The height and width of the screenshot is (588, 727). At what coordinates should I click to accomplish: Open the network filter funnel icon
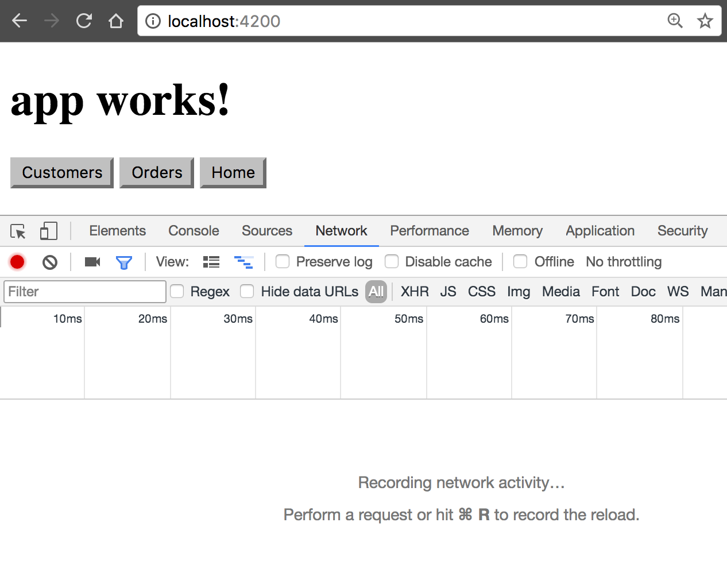click(124, 262)
